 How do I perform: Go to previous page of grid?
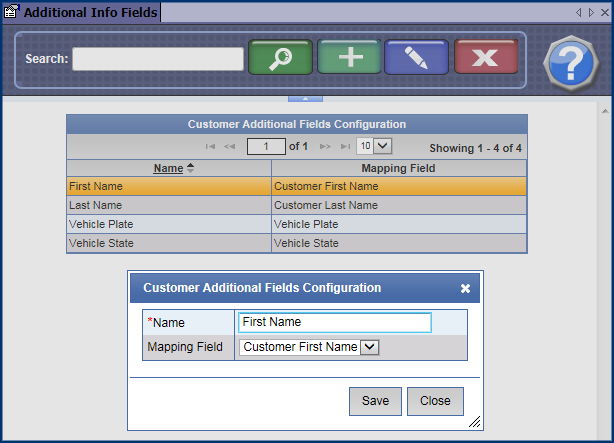coord(229,147)
